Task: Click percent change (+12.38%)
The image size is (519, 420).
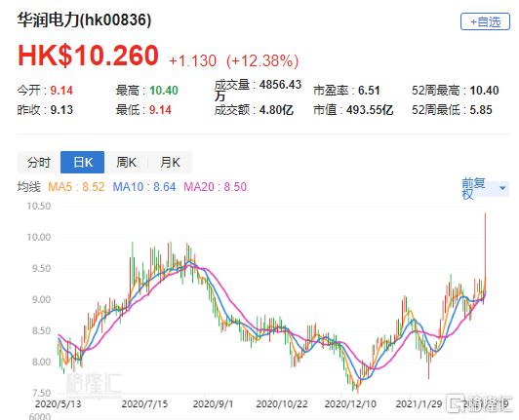Action: (262, 61)
